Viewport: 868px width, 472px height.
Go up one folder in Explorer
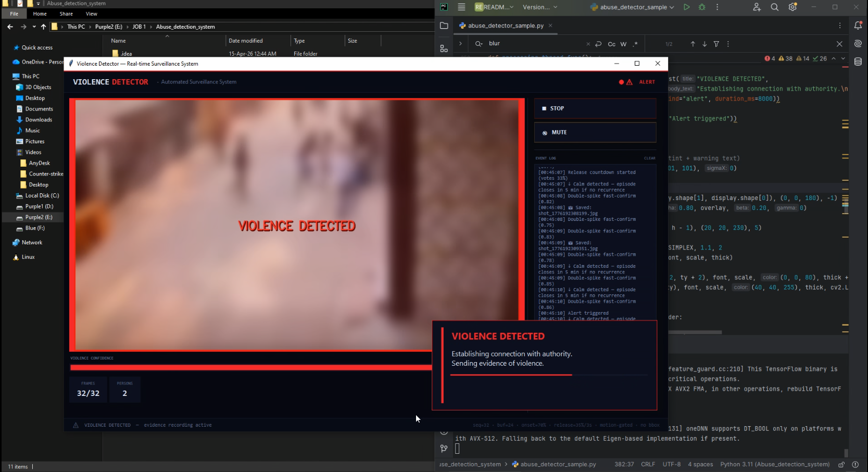coord(43,27)
